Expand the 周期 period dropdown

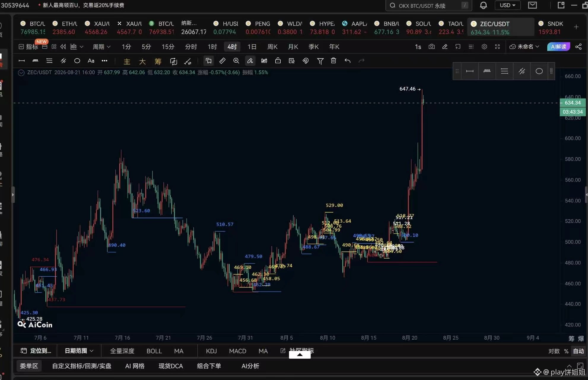point(101,47)
